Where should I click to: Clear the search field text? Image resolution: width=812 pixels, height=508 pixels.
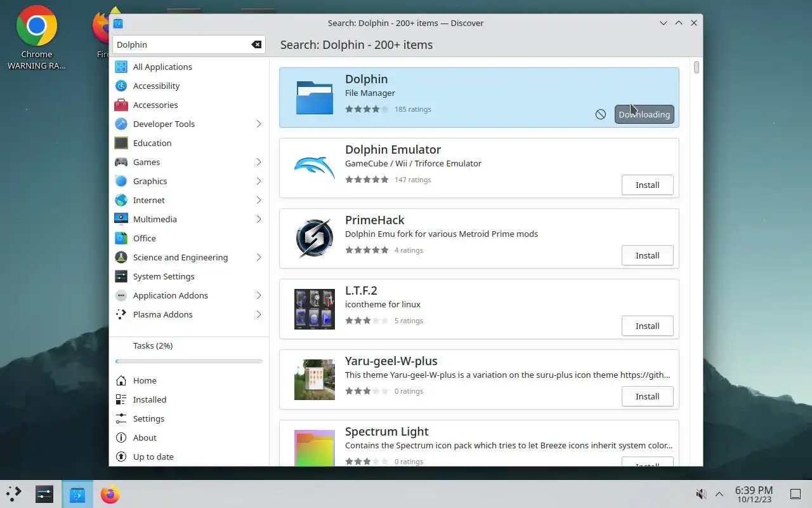[256, 44]
